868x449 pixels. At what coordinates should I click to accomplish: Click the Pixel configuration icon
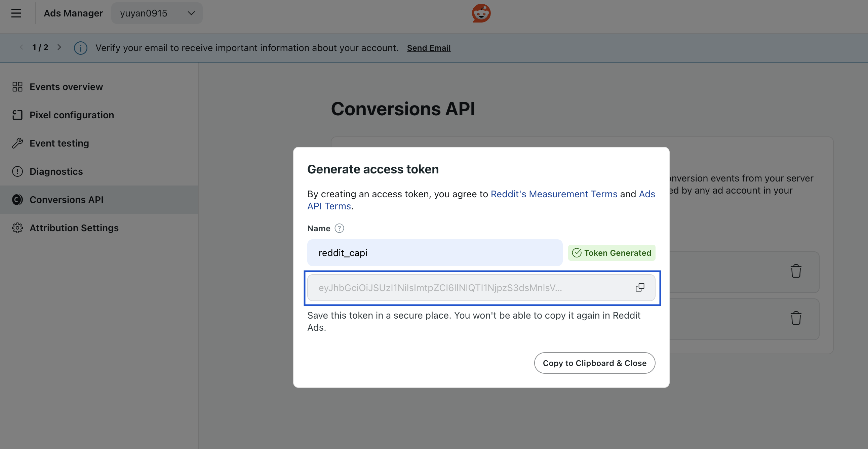17,115
